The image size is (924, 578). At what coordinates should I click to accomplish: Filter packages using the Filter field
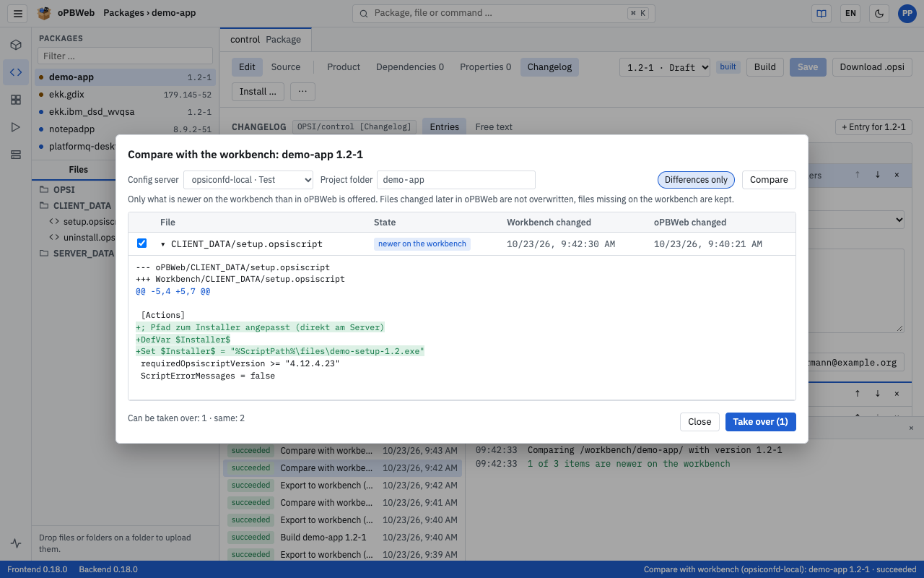click(126, 56)
